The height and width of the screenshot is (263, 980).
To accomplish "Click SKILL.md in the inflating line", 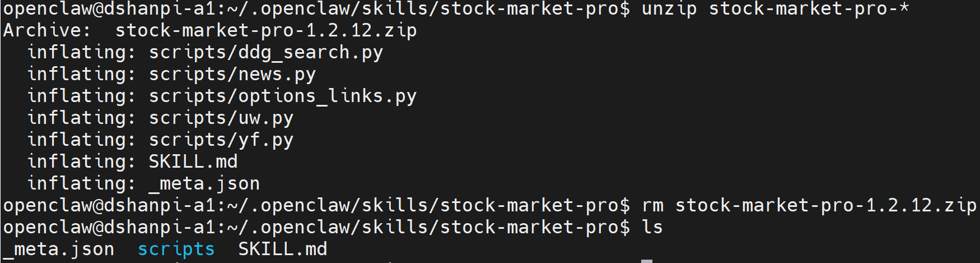I will (x=193, y=162).
